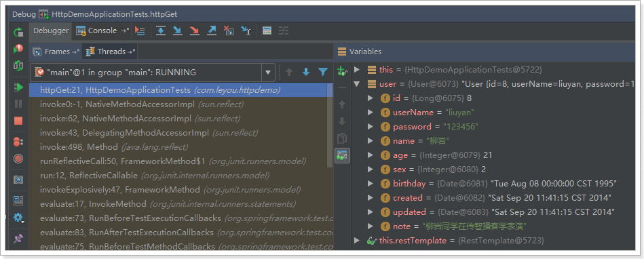Screen dimensions: 644x259
Task: Click the Rerun test icon in left sidebar
Action: (18, 32)
